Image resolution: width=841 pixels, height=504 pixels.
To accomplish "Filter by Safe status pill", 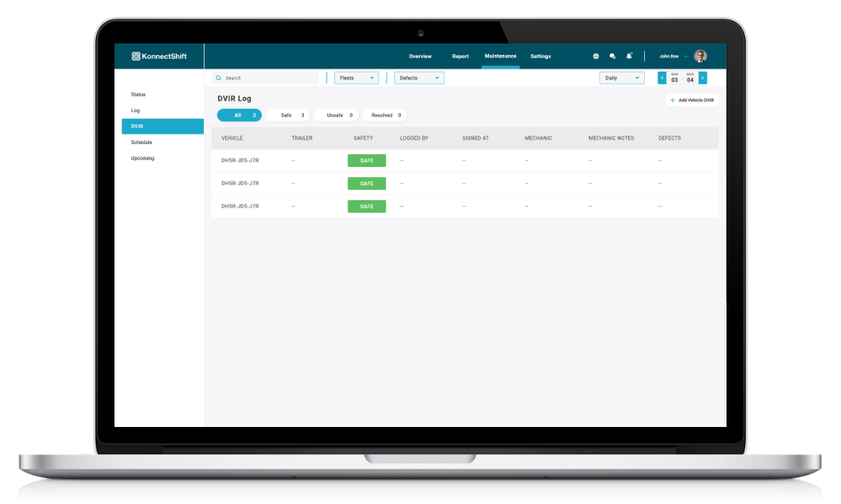I will (x=288, y=115).
